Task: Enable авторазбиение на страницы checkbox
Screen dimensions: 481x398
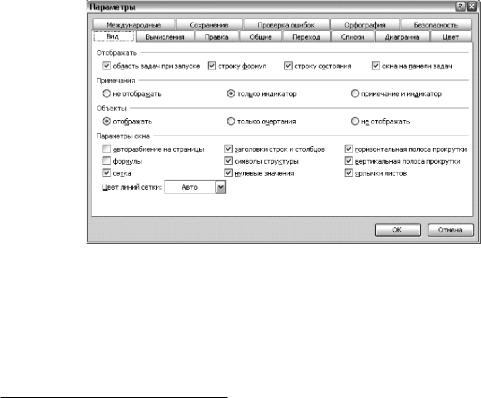Action: click(106, 149)
